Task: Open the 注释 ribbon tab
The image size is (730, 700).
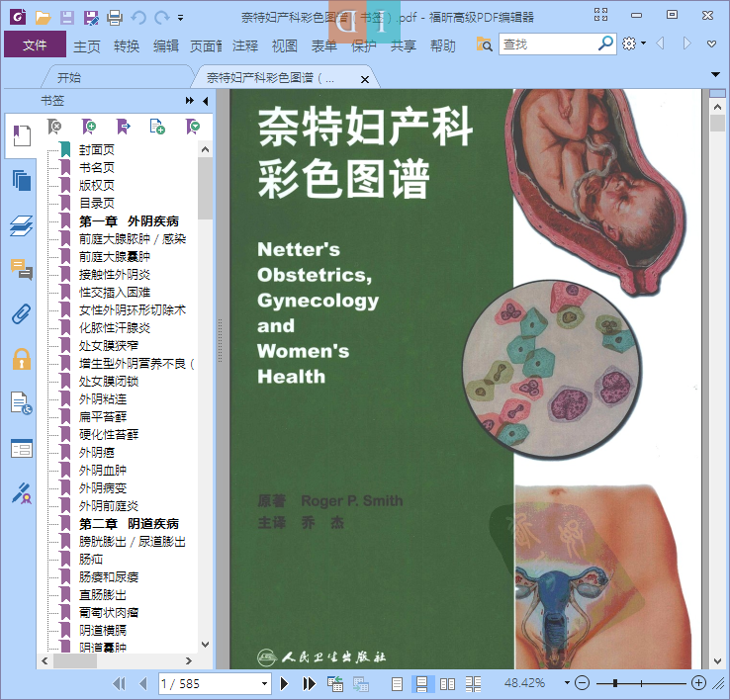Action: point(245,45)
